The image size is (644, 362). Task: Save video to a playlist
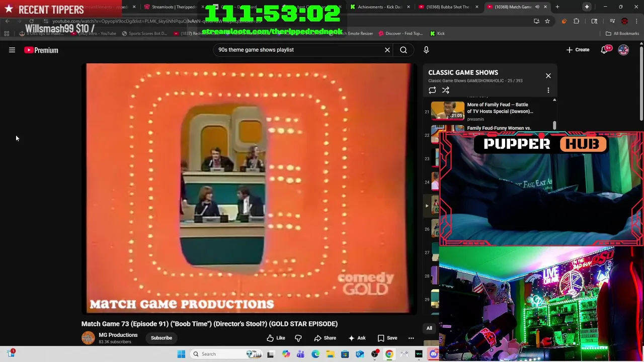(387, 338)
